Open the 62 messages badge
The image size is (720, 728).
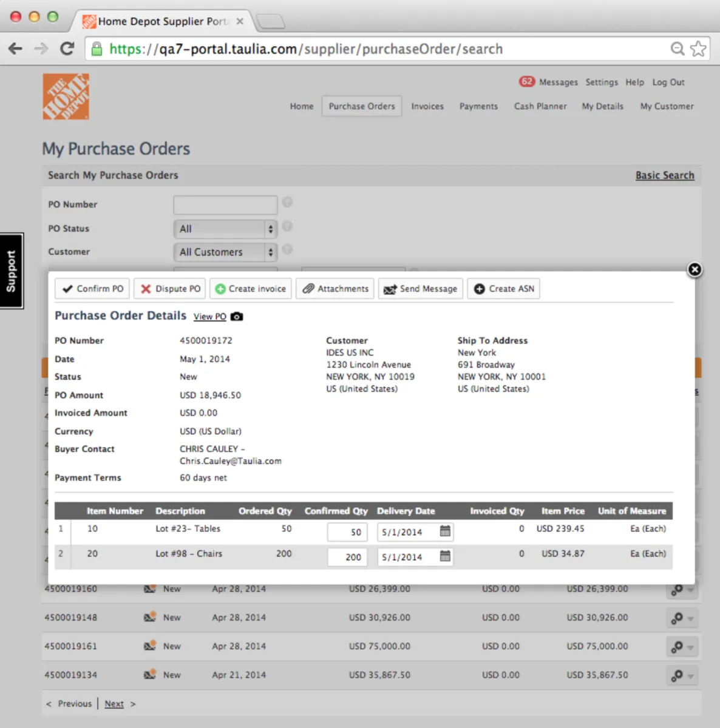click(x=526, y=81)
